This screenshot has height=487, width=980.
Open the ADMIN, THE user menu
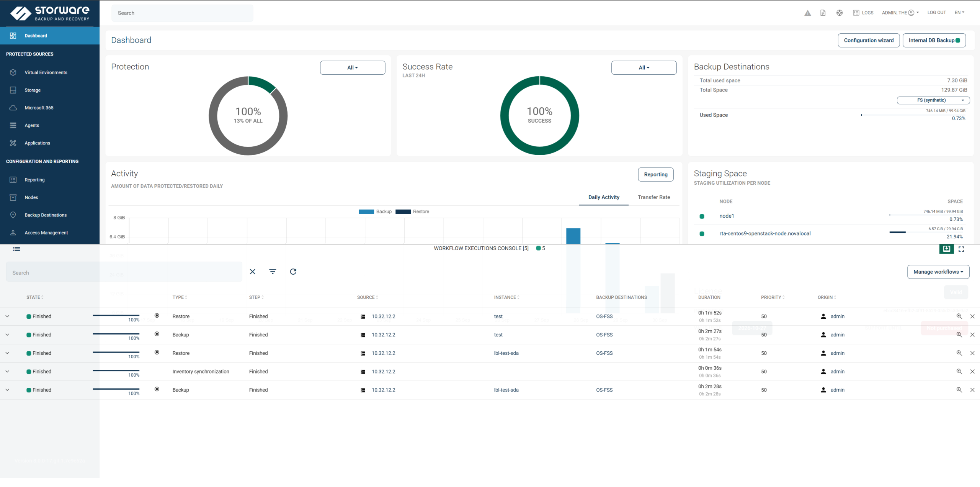[x=900, y=13]
